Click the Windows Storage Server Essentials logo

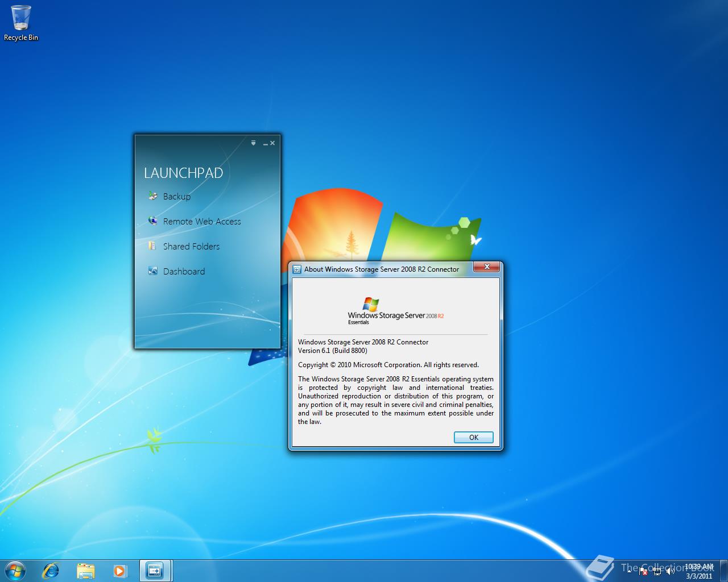point(395,311)
